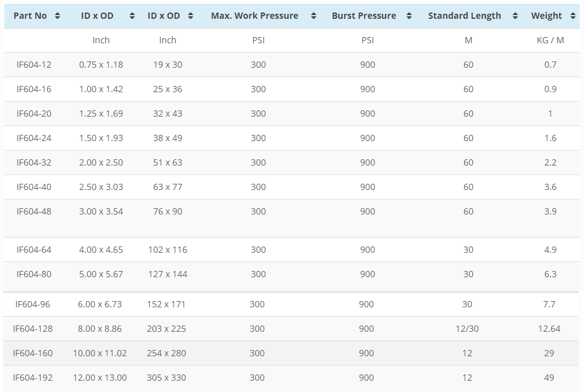Click the Max. Work Pressure header text

click(x=254, y=16)
